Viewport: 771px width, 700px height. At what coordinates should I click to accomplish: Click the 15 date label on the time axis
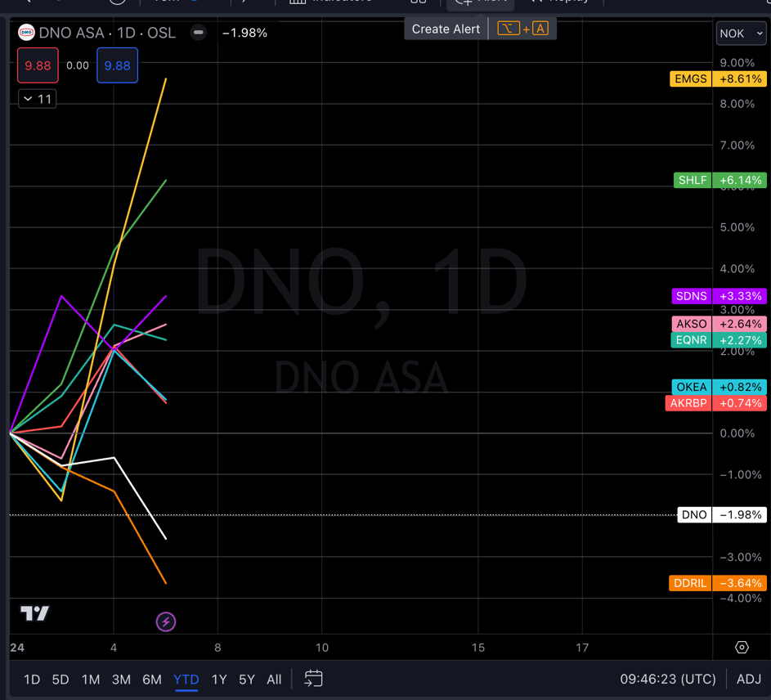point(478,648)
